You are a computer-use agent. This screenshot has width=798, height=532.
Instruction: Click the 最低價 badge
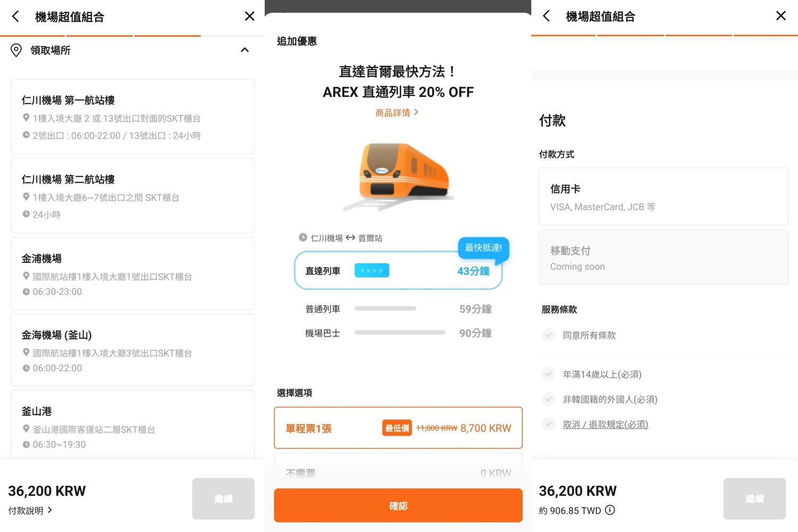click(397, 428)
